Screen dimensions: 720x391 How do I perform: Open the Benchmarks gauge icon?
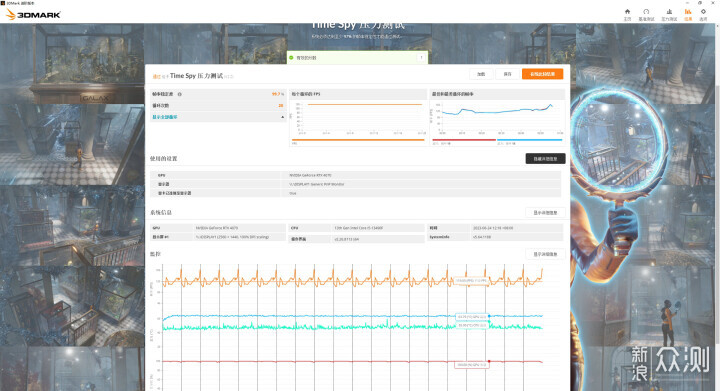pos(646,12)
